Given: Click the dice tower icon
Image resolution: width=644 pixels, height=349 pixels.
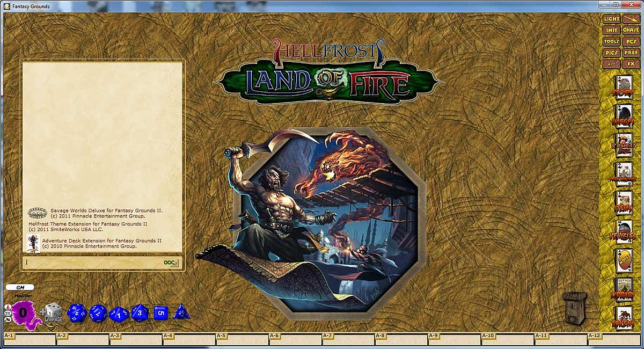Looking at the screenshot, I should pos(574,308).
